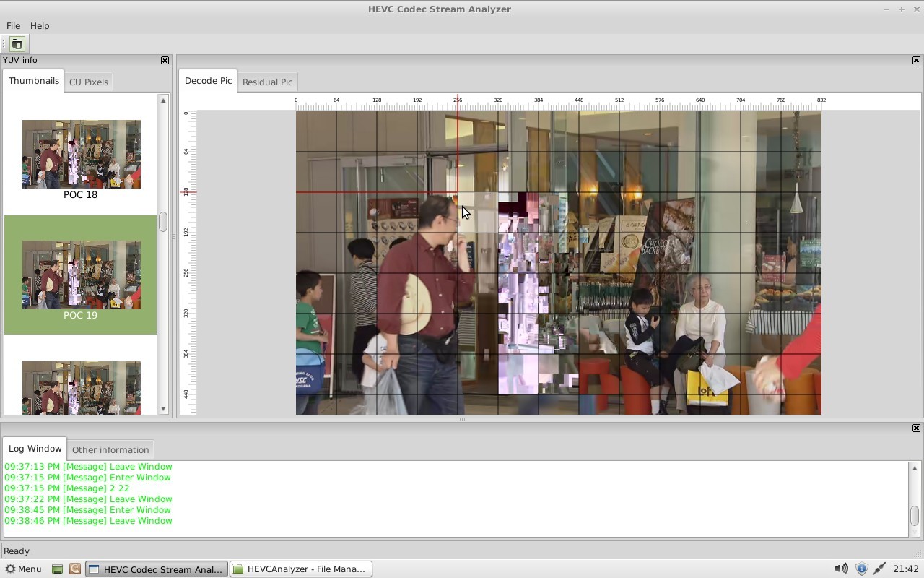The width and height of the screenshot is (924, 578).
Task: Select the Residual Pic tab
Action: pyautogui.click(x=267, y=82)
